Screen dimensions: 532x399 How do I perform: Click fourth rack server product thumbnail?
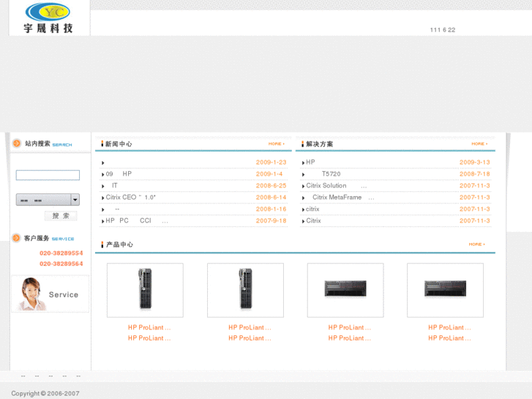445,290
